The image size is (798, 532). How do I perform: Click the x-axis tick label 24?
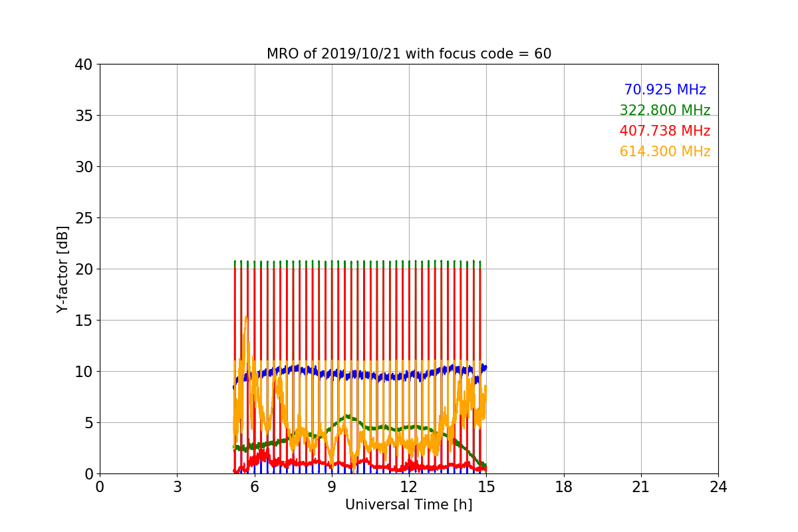point(718,487)
